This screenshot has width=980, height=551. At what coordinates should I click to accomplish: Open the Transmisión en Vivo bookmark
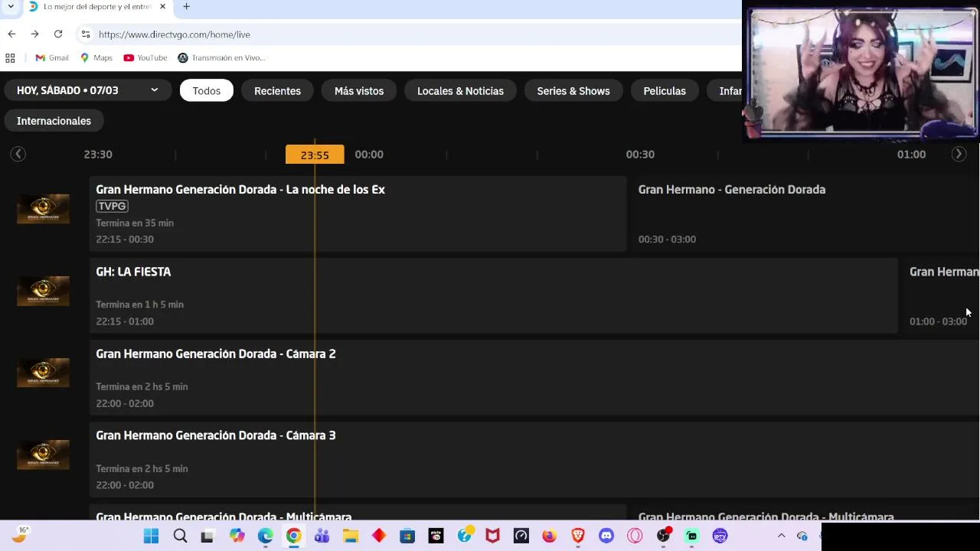[221, 57]
